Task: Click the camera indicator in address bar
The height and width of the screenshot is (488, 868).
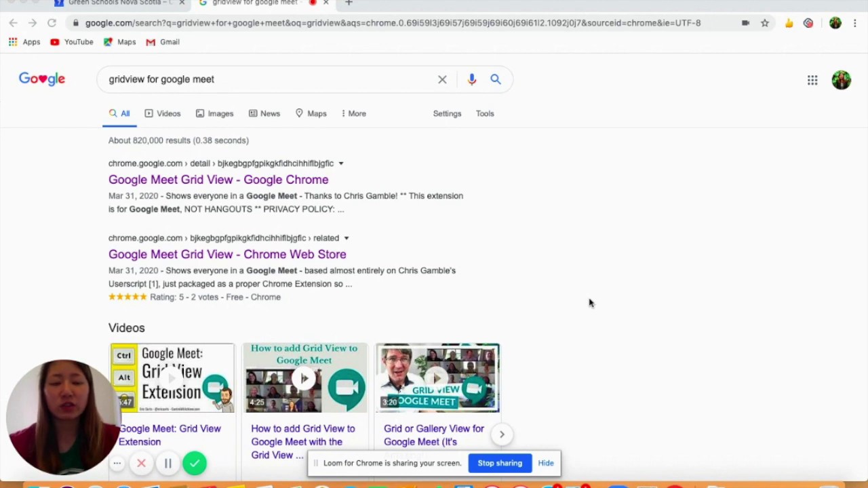Action: tap(745, 23)
